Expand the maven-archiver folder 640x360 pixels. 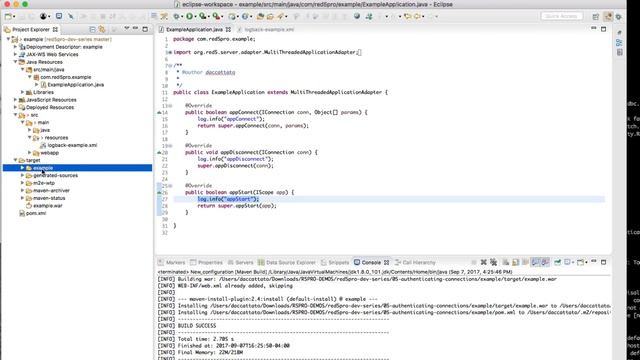coord(23,190)
